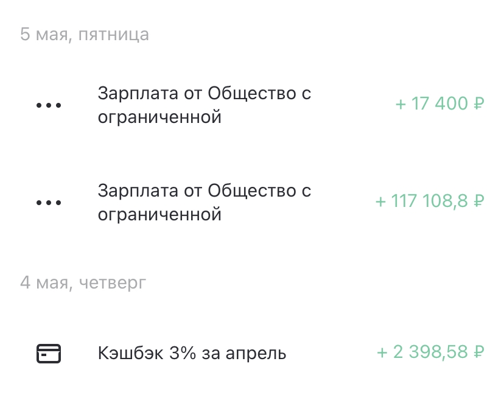Image resolution: width=504 pixels, height=420 pixels.
Task: Click the word "Зарплата" in the 117 108,8 ₽ row
Action: coord(136,191)
